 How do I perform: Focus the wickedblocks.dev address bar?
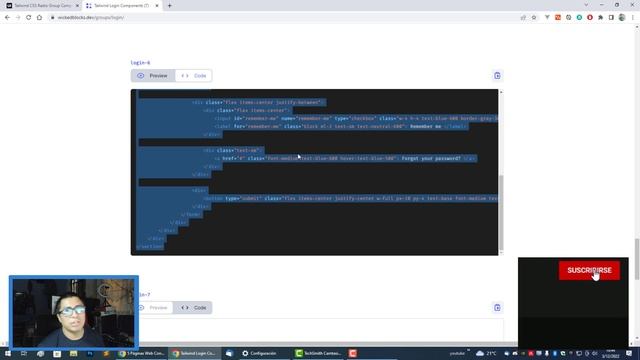tap(282, 18)
